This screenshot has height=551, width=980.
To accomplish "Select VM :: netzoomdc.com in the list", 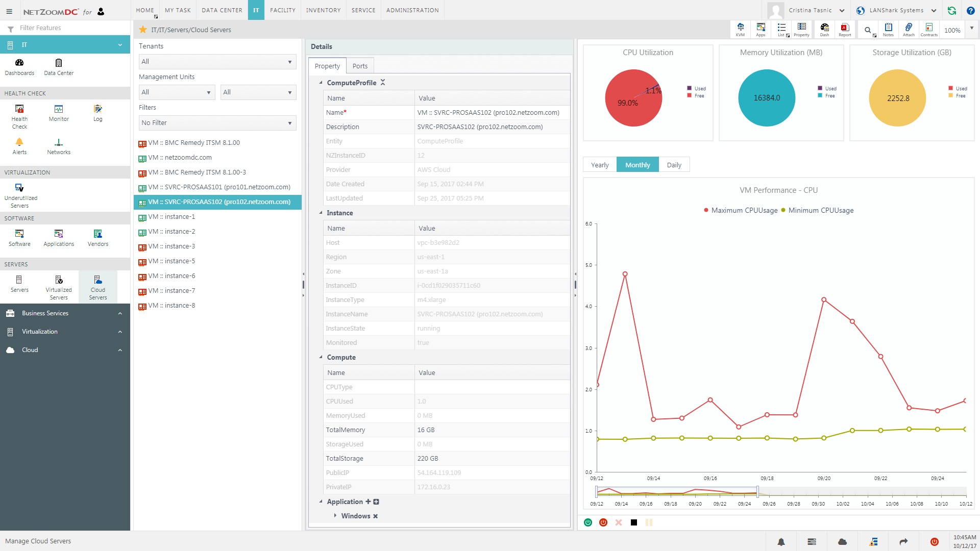I will click(217, 158).
